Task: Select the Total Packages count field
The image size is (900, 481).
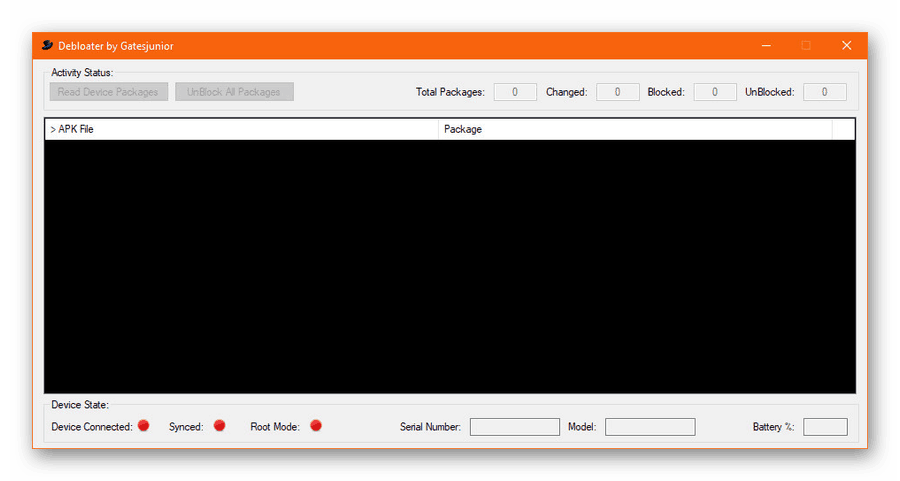Action: [x=515, y=92]
